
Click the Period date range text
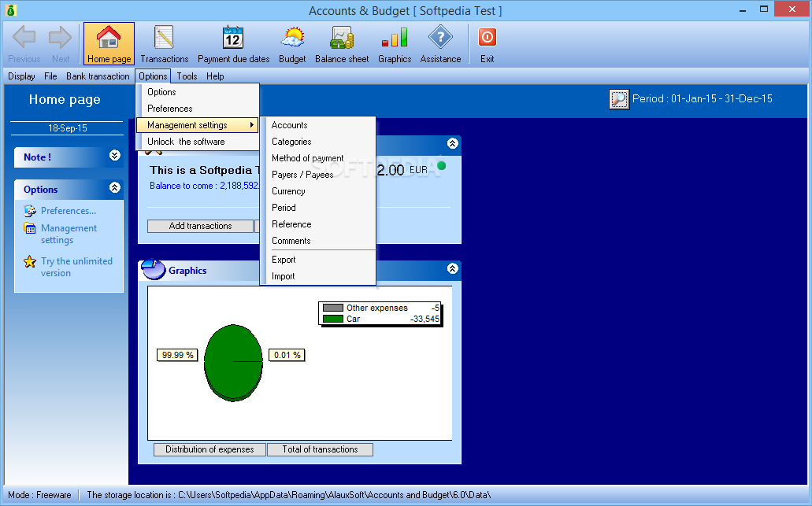[703, 99]
